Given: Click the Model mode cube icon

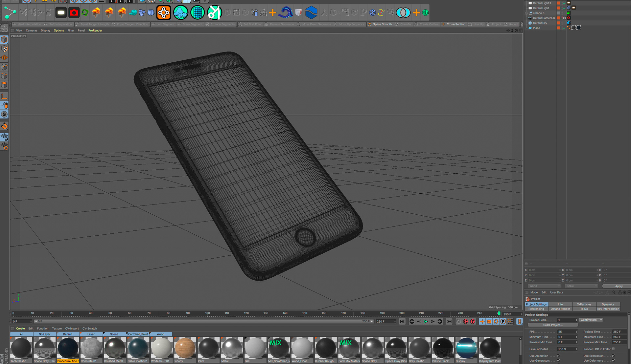Looking at the screenshot, I should 4,40.
